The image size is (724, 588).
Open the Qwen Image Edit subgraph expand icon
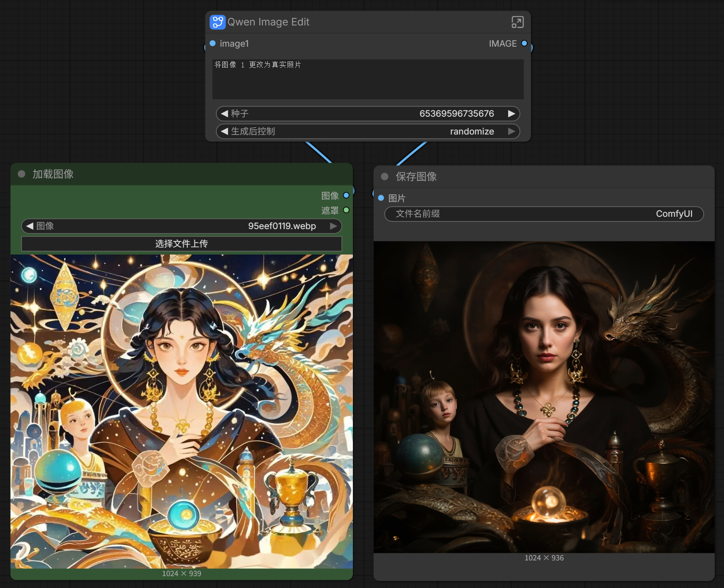517,22
